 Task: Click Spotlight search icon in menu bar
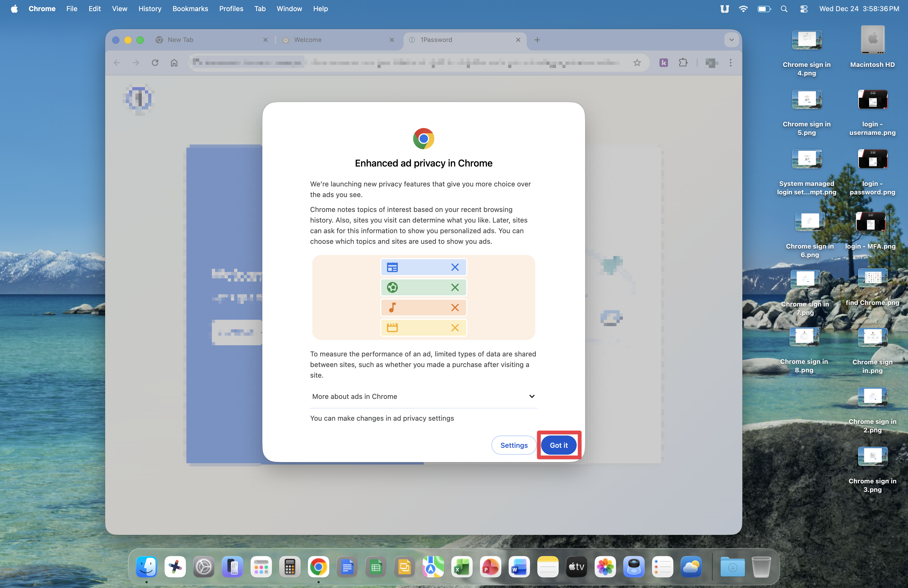784,8
